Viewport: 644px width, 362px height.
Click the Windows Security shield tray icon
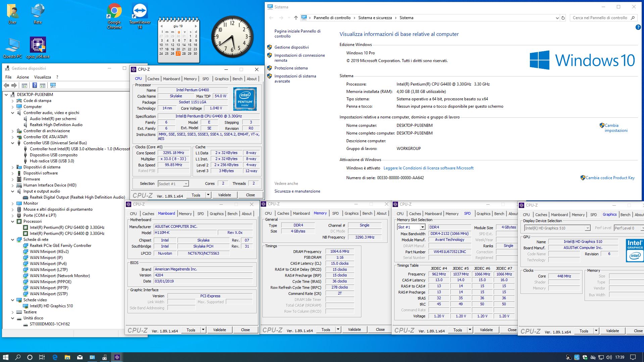pyautogui.click(x=585, y=357)
